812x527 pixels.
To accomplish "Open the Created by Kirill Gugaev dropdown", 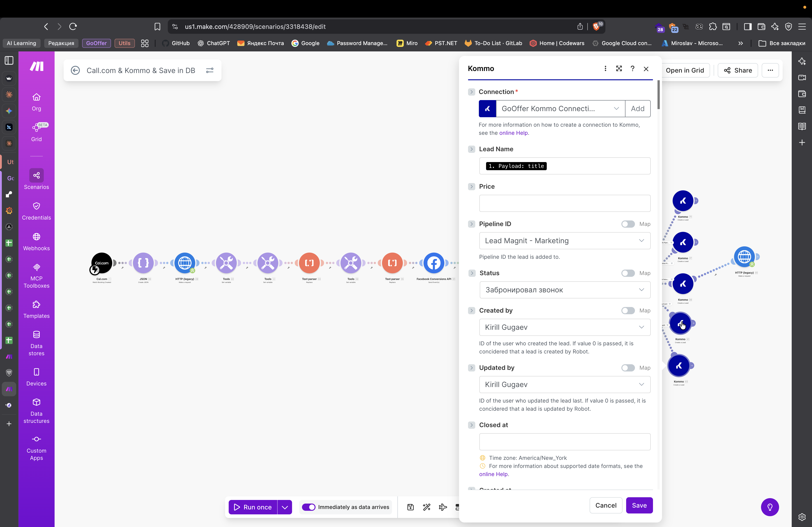I will (x=565, y=327).
